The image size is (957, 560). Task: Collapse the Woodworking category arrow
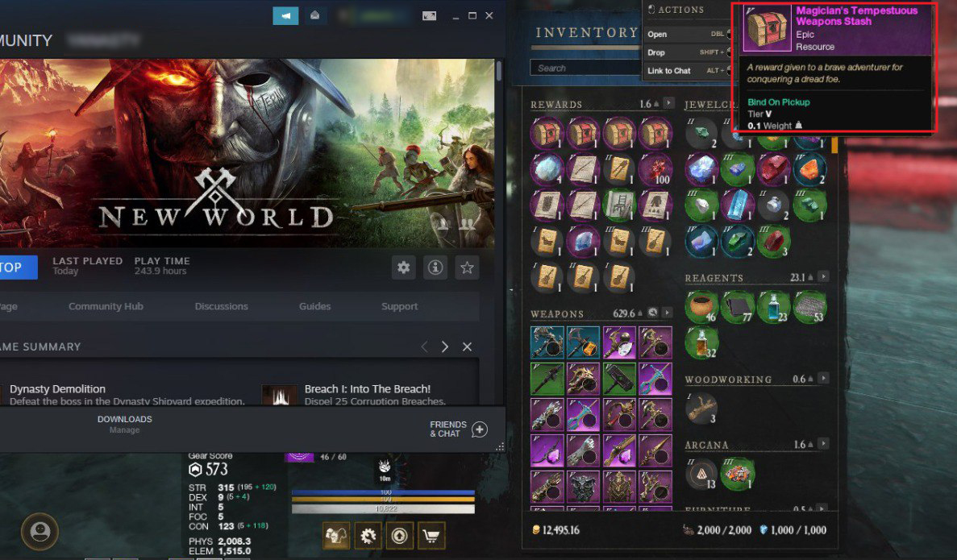[x=823, y=378]
